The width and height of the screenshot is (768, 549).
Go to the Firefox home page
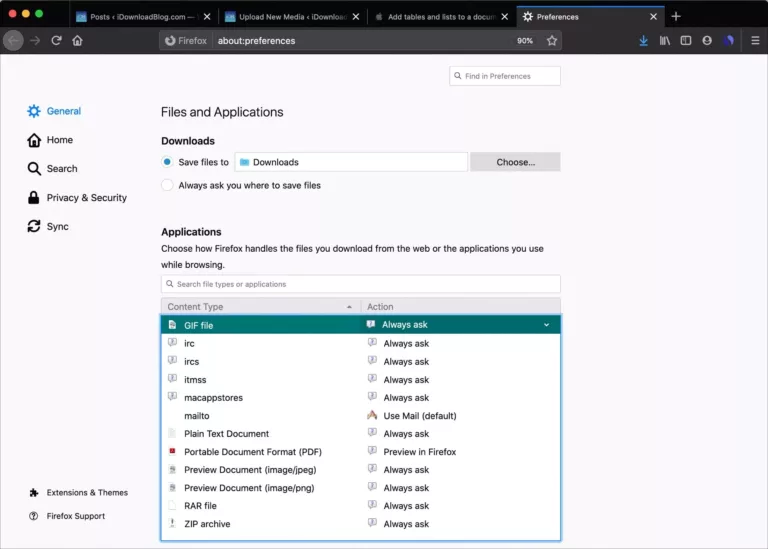tap(78, 41)
